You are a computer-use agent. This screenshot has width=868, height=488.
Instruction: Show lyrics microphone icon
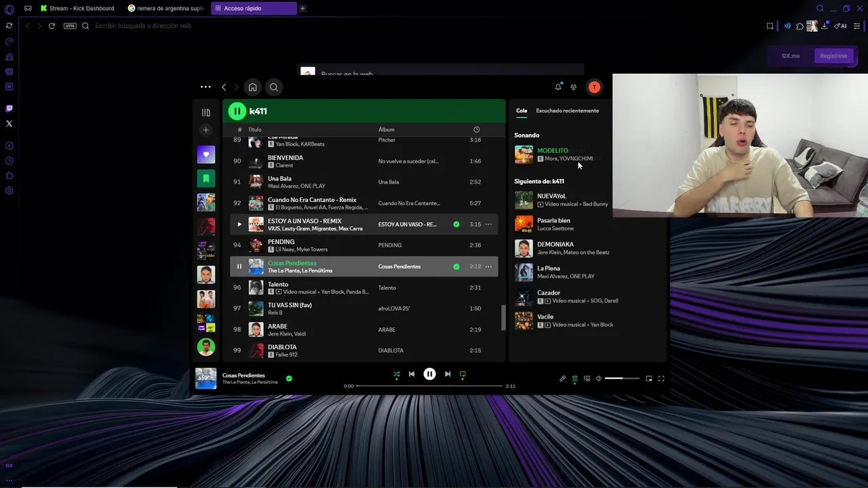tap(562, 379)
